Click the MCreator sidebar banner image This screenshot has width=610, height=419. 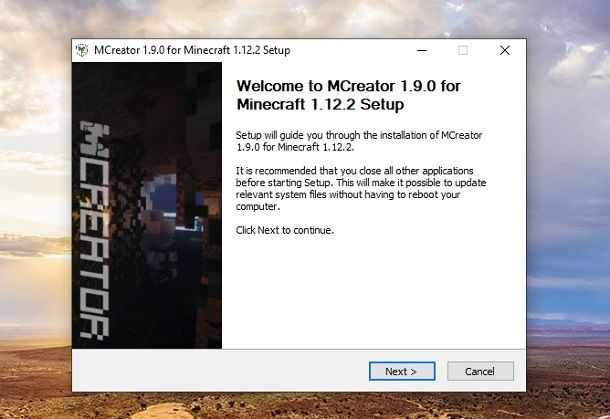click(147, 205)
